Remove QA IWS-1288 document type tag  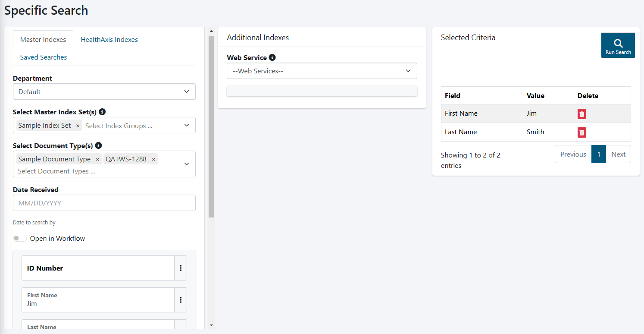tap(153, 159)
